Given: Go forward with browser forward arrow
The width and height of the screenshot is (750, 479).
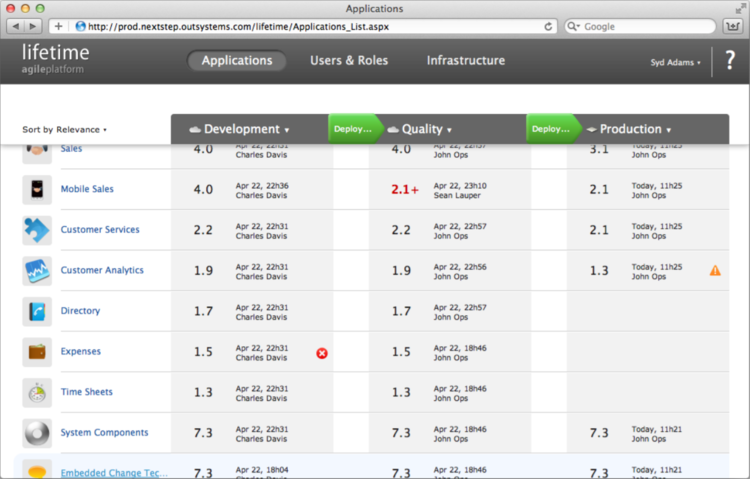Looking at the screenshot, I should click(x=33, y=26).
